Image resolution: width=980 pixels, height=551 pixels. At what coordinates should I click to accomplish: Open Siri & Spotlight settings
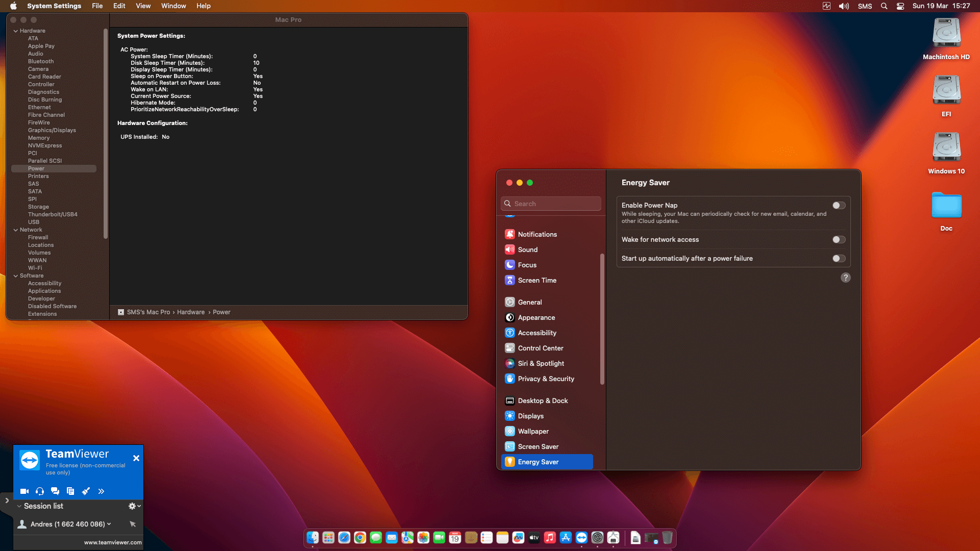541,363
